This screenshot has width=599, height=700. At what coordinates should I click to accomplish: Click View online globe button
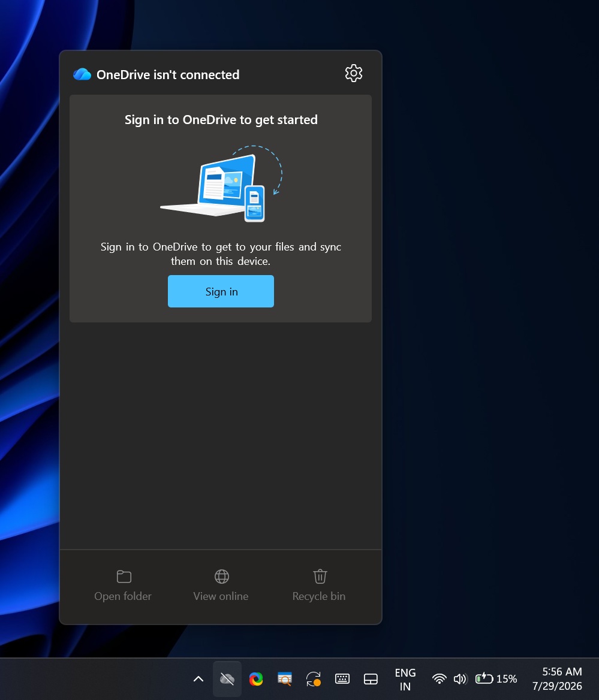(221, 586)
